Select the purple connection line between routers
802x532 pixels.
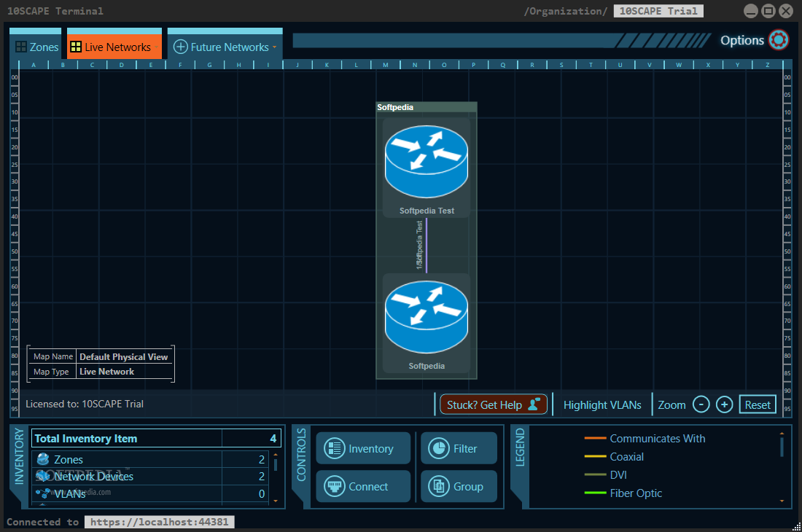pos(426,246)
